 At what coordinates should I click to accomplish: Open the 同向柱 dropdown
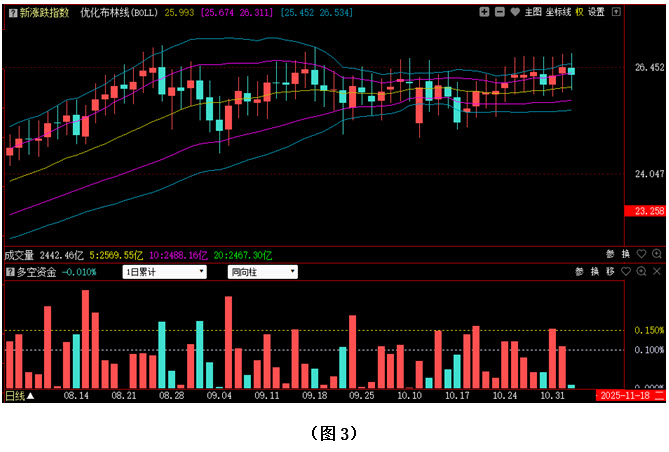coord(263,272)
